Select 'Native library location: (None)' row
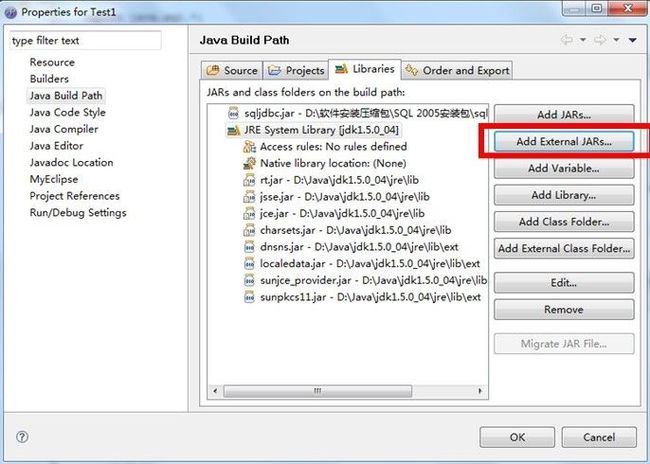 click(x=333, y=163)
